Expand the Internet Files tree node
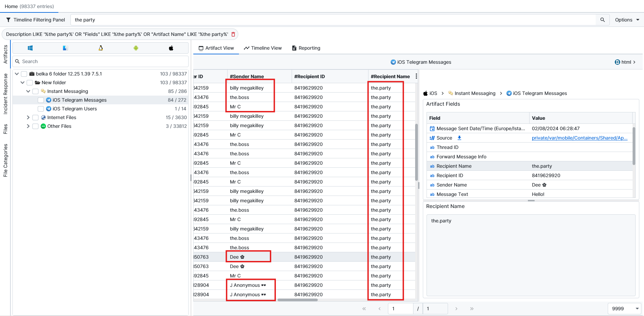The width and height of the screenshot is (644, 316). pyautogui.click(x=28, y=117)
